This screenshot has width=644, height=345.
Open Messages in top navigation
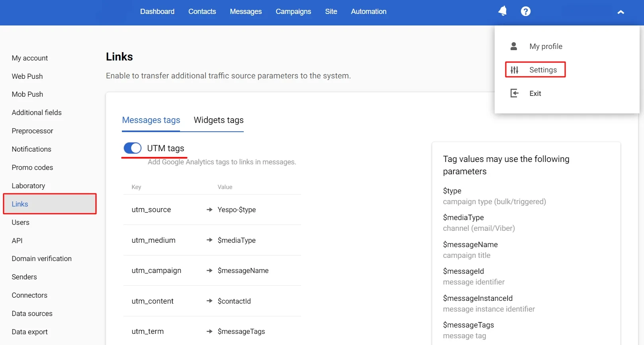coord(246,12)
